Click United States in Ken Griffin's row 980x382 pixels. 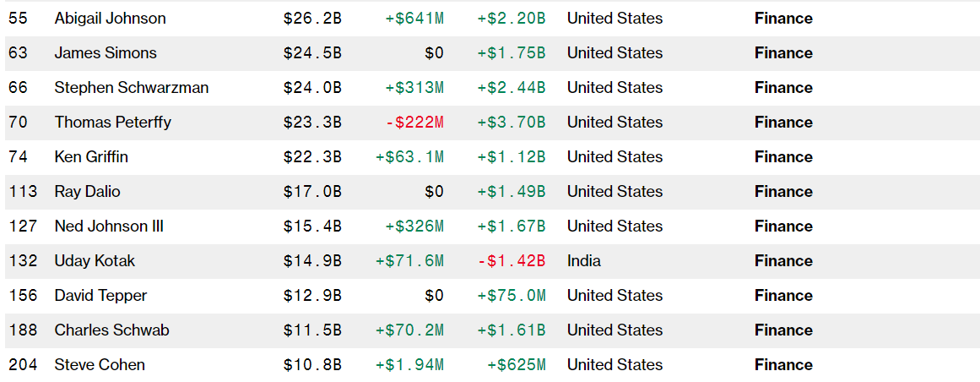615,156
